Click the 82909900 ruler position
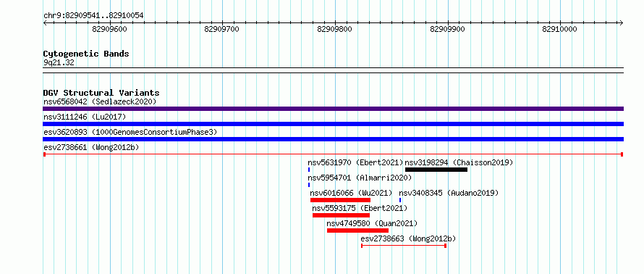The image size is (644, 274). (447, 29)
